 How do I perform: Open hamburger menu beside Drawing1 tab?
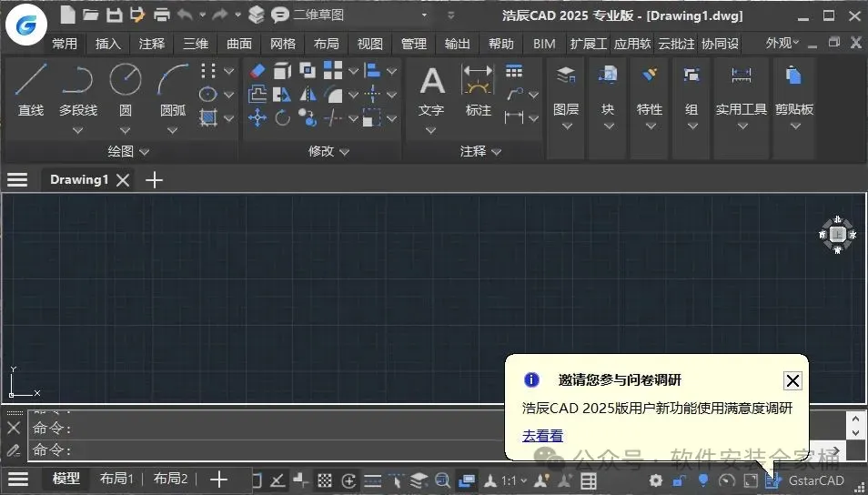click(x=17, y=179)
